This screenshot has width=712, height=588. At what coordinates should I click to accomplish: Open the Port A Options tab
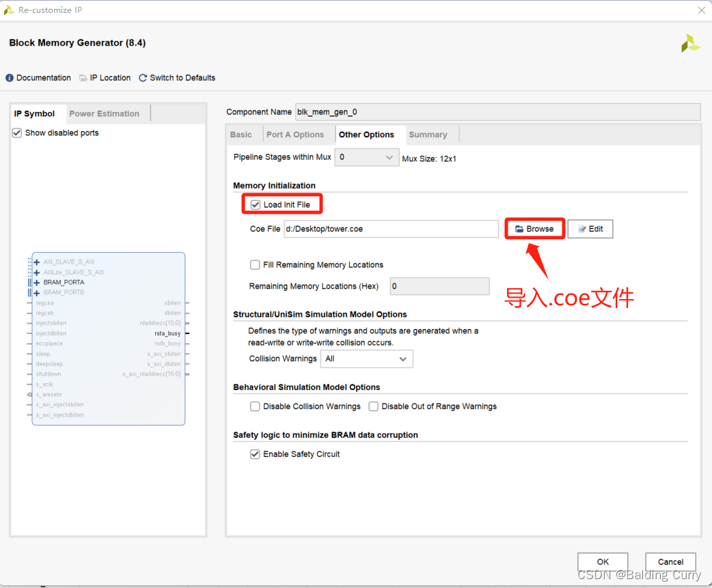pyautogui.click(x=297, y=134)
